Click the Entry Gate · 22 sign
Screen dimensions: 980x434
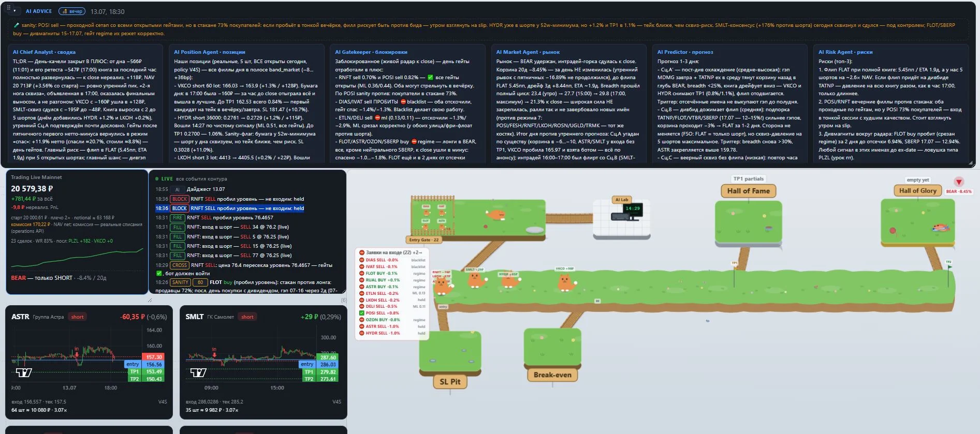423,240
